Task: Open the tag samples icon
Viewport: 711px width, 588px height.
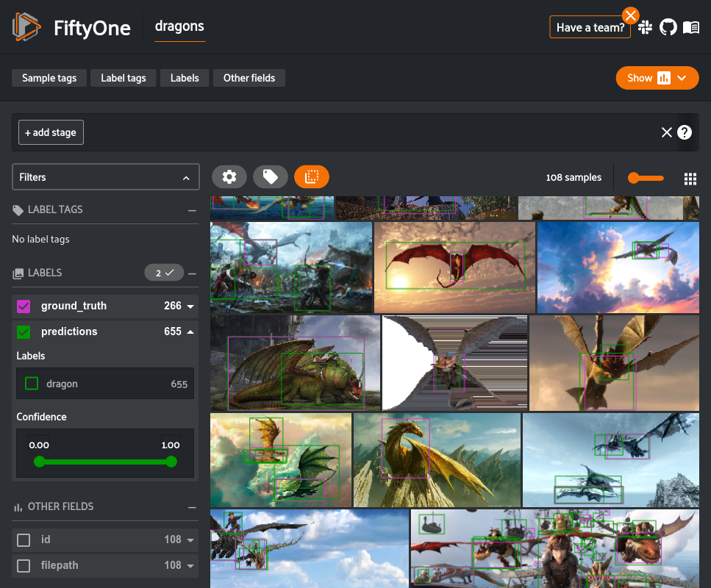Action: (x=271, y=176)
